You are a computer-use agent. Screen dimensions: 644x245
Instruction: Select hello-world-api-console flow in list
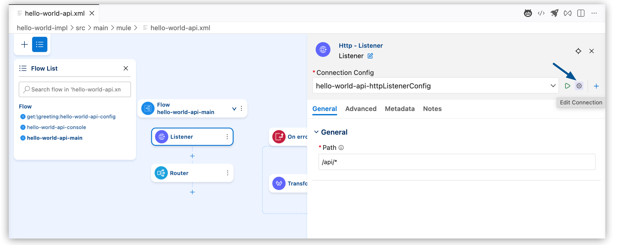point(56,127)
